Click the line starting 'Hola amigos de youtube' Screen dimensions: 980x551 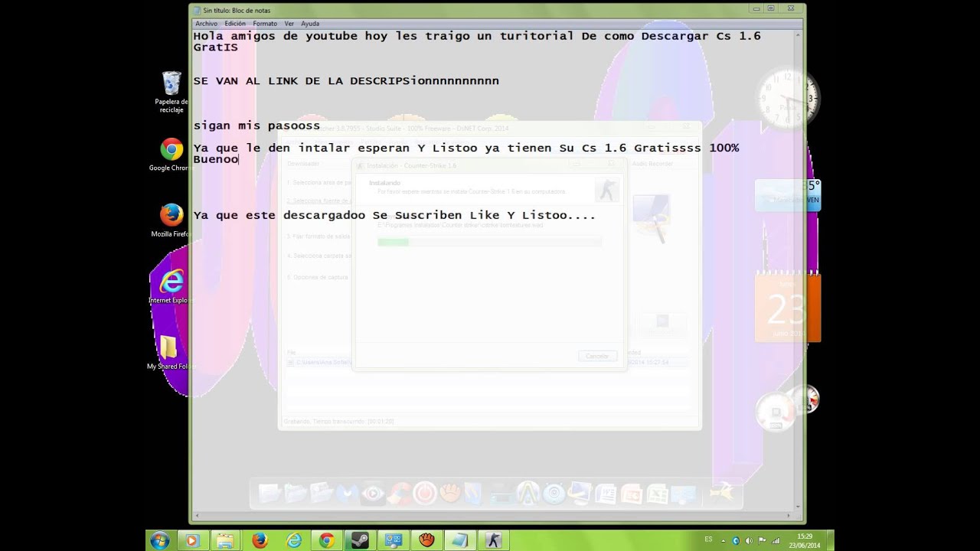coord(477,36)
